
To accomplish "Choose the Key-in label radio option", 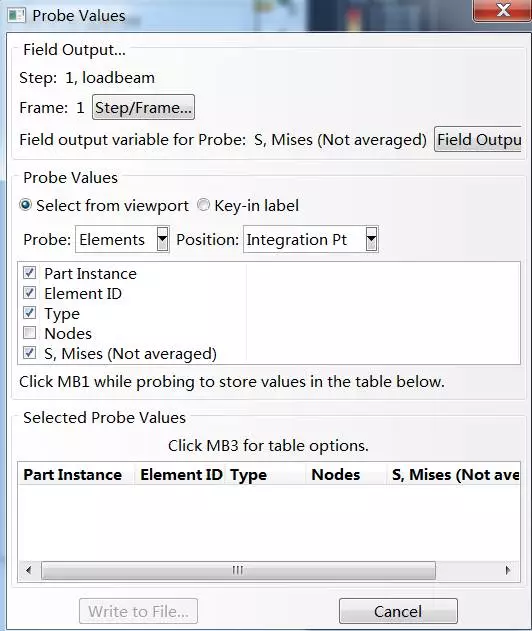I will (204, 205).
